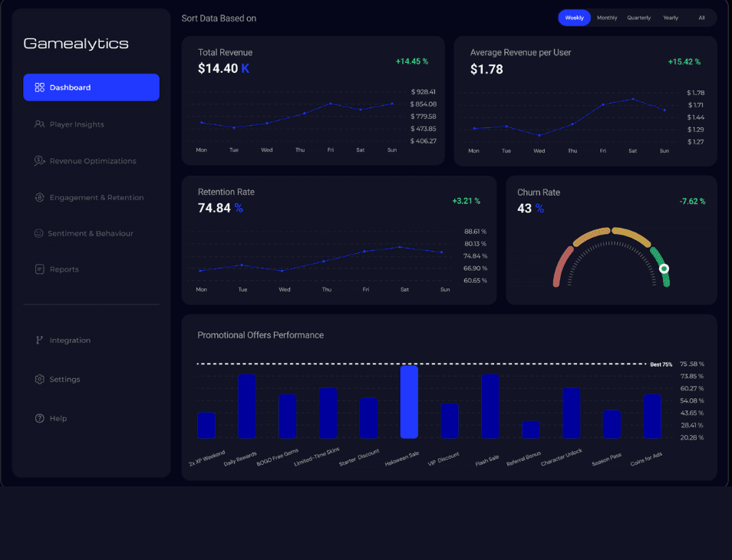Click the BOGO Free Gems label
This screenshot has width=732, height=560.
pyautogui.click(x=277, y=457)
